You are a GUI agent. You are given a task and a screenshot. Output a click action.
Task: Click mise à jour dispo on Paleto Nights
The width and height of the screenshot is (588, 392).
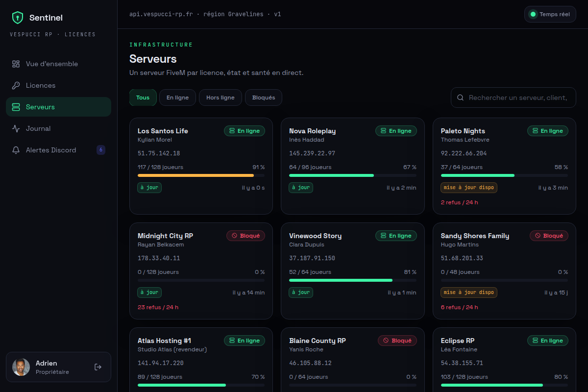click(x=469, y=187)
